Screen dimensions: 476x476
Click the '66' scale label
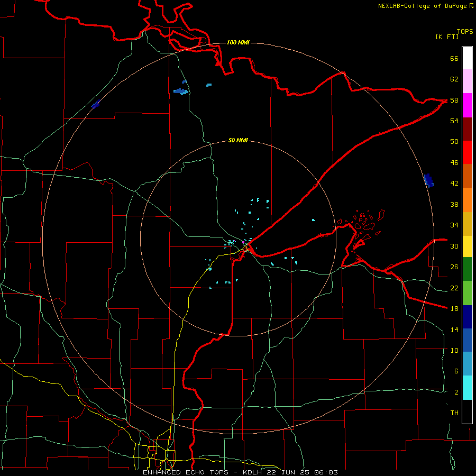tap(454, 58)
